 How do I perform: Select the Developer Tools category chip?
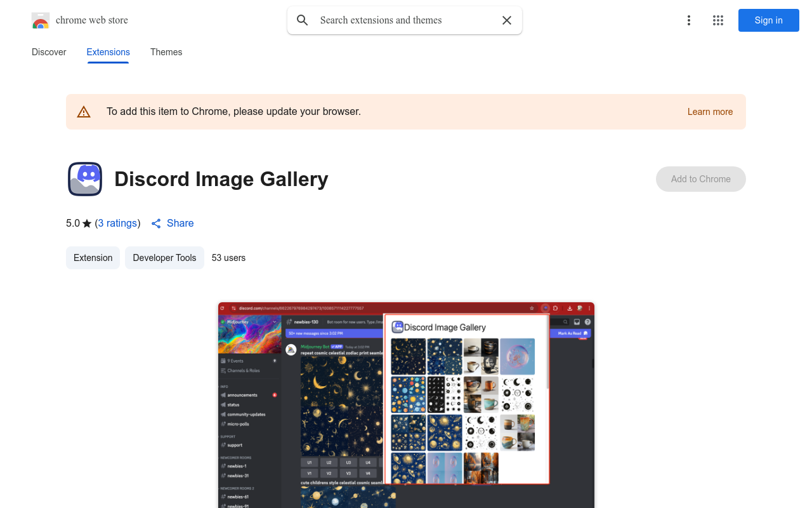[x=164, y=258]
